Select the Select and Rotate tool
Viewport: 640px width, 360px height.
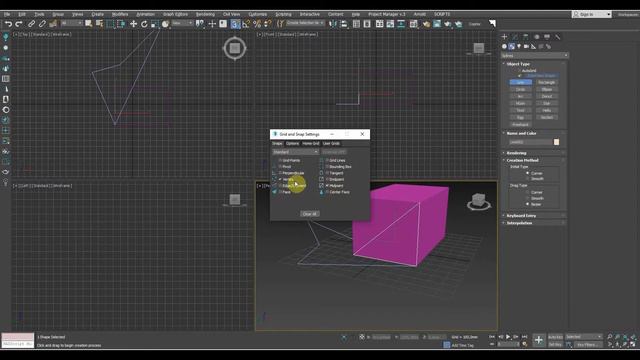click(144, 24)
